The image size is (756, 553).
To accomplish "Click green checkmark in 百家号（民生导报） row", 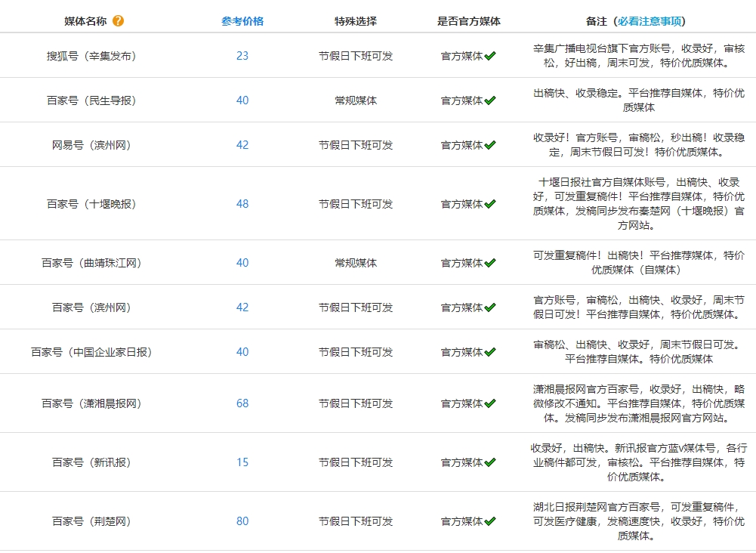I will (490, 100).
